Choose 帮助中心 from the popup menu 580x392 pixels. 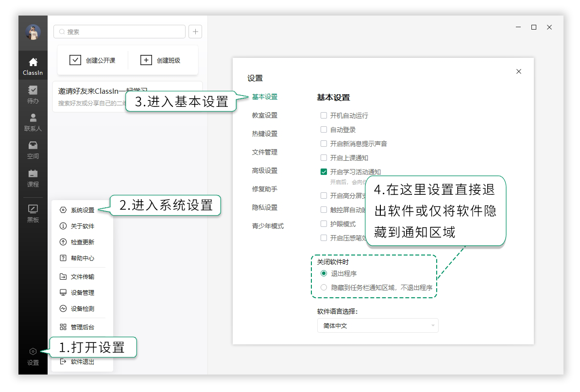click(82, 258)
